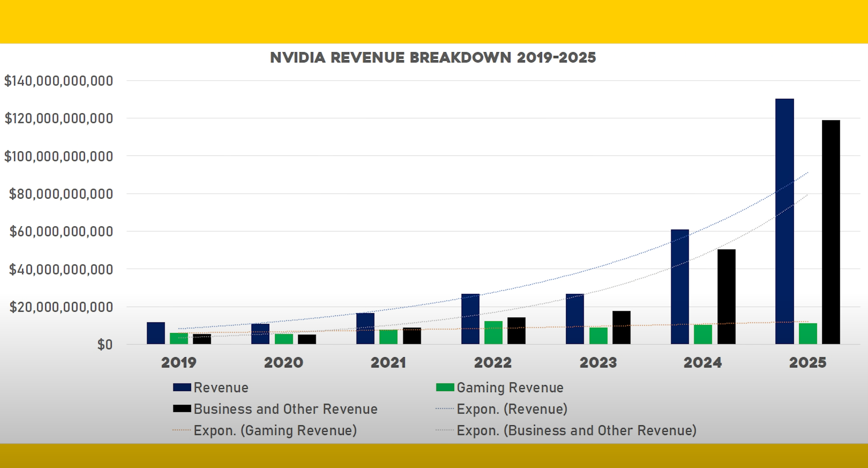Screen dimensions: 868x468
Task: Click the black Business and Other Revenue swatch
Action: point(182,409)
